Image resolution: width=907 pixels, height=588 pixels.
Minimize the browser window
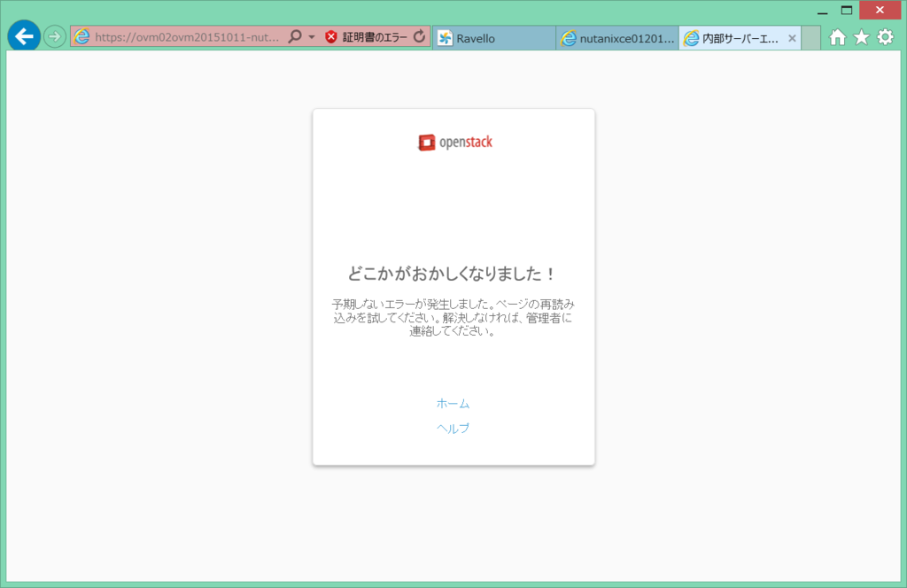[x=823, y=11]
